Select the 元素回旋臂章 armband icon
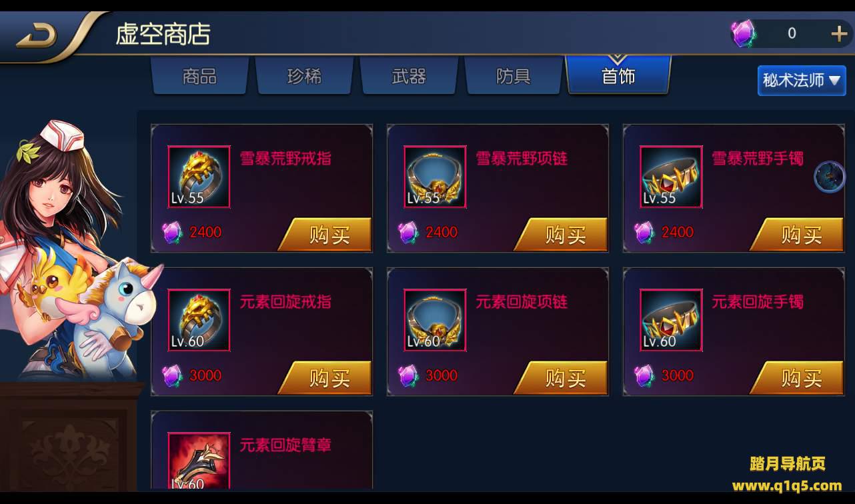The image size is (855, 504). [199, 461]
